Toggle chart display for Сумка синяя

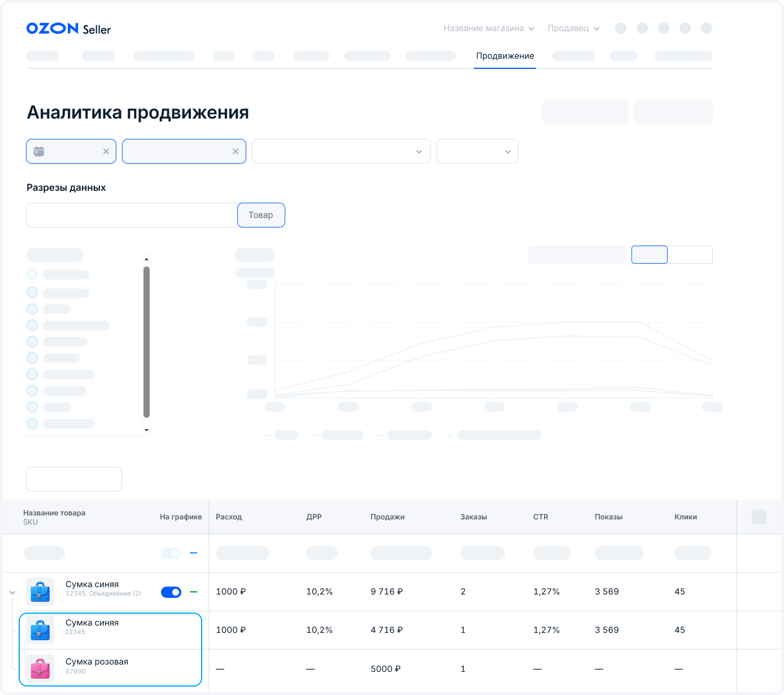tap(171, 592)
